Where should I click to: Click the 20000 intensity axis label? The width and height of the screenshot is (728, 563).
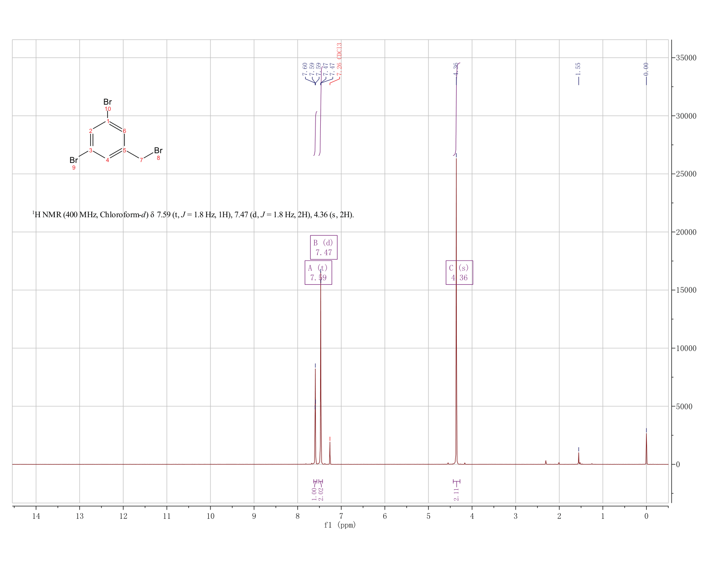click(x=686, y=232)
